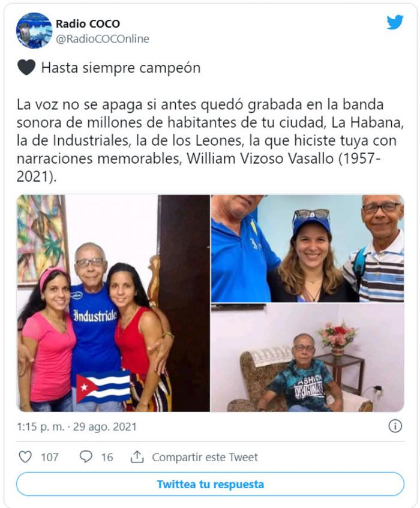Open the Radio COCO profile avatar
The height and width of the screenshot is (508, 420).
point(34,31)
